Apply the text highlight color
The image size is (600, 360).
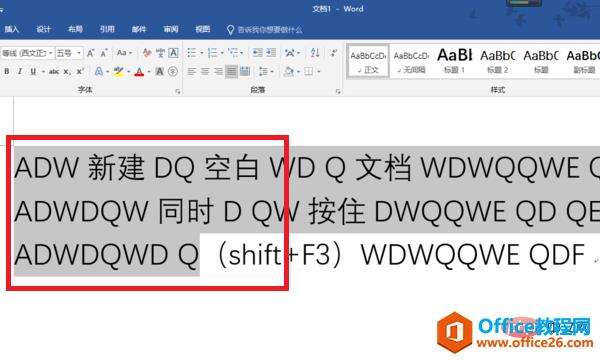click(x=119, y=71)
